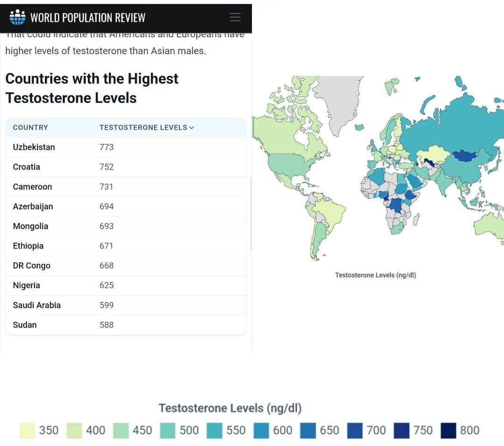
Task: Click the 800 darkest legend swatch
Action: click(x=448, y=431)
